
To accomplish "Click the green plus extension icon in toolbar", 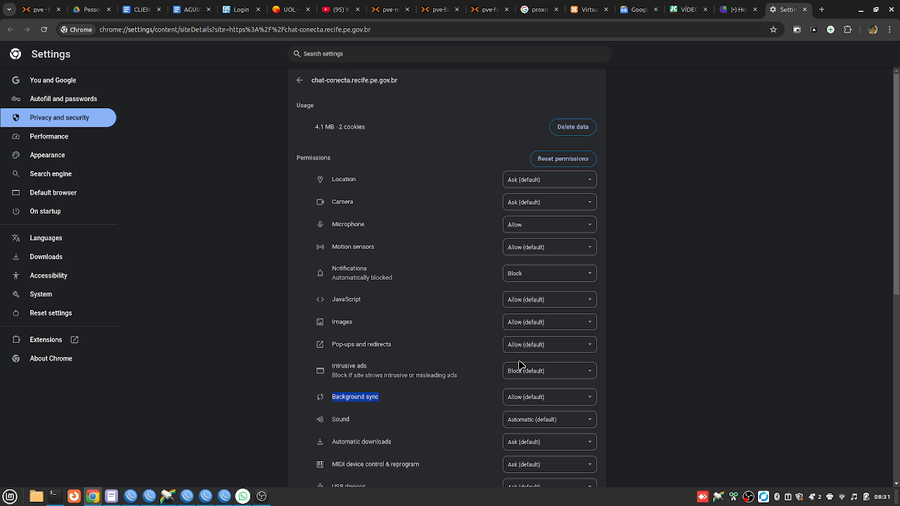I will click(x=831, y=29).
